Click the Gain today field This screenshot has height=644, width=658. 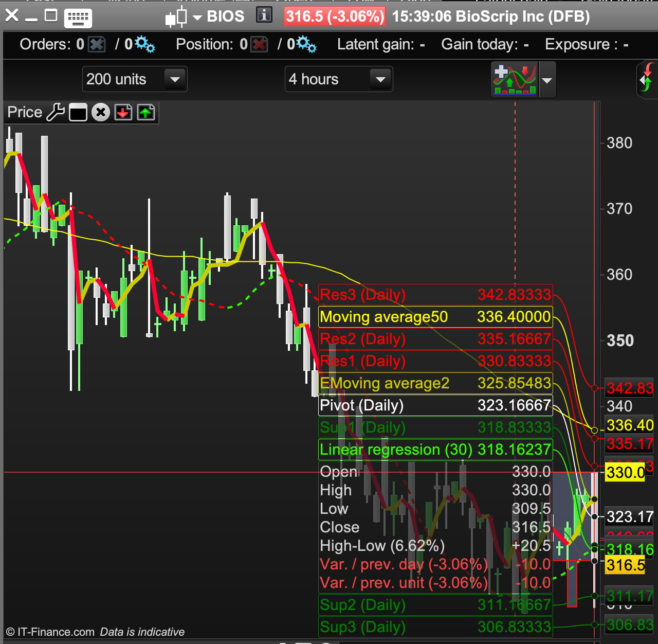(485, 45)
